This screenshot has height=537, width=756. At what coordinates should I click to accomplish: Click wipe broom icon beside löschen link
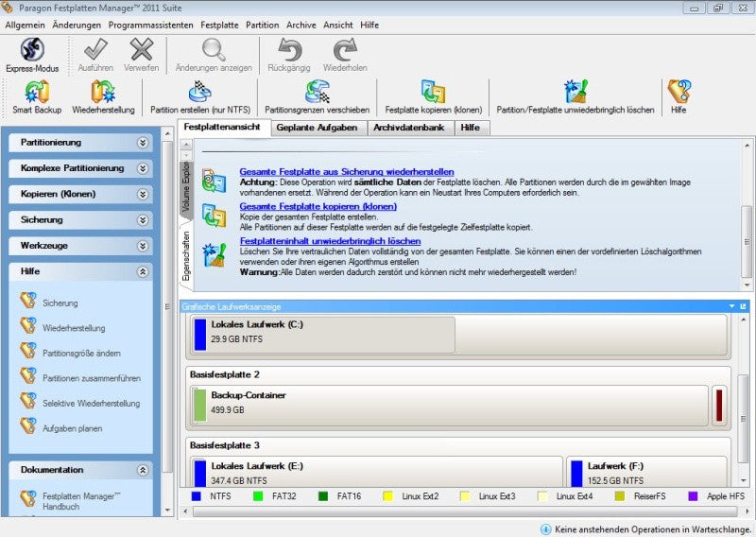[x=215, y=254]
